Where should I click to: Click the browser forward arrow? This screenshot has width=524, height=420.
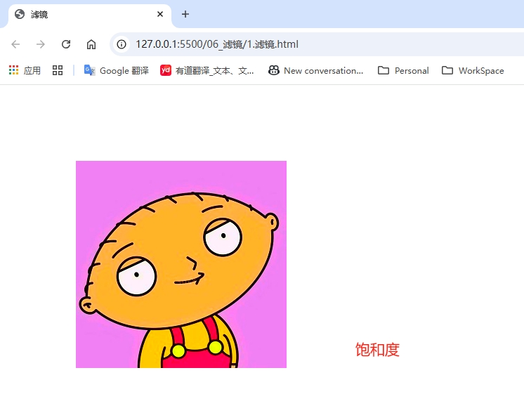tap(41, 44)
